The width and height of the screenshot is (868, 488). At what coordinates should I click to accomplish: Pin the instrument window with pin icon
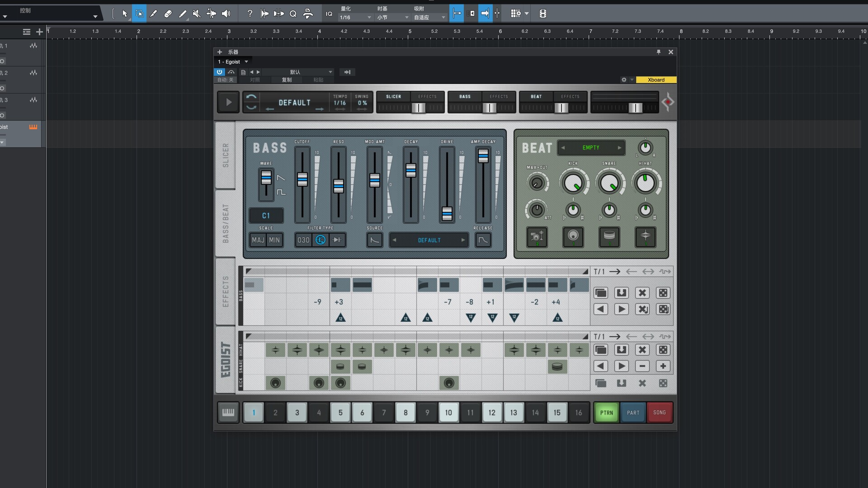[x=659, y=52]
